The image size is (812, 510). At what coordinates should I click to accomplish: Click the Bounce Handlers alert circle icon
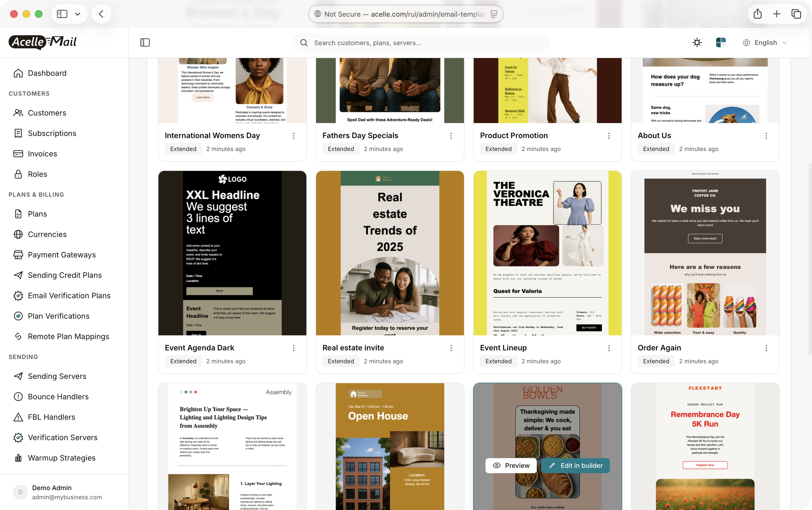(x=18, y=397)
